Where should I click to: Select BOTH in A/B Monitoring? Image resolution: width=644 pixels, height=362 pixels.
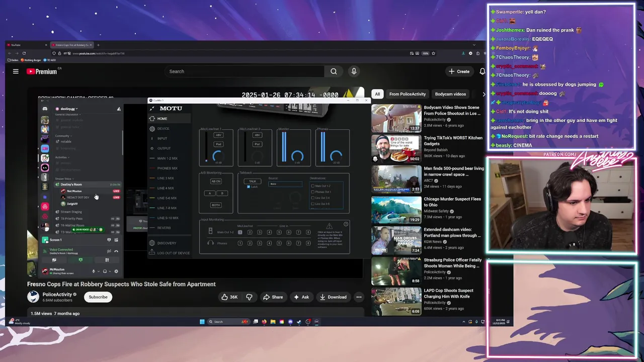[216, 205]
